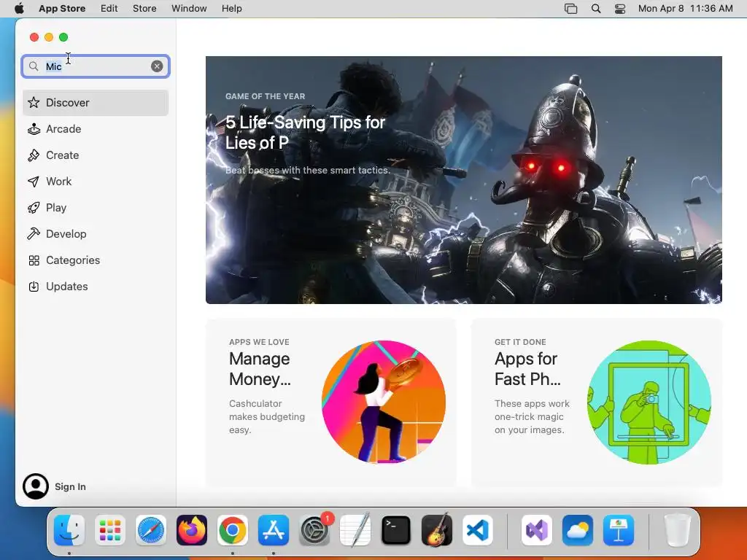Open purple Visual Studio from the Dock
This screenshot has height=560, width=747.
(x=537, y=530)
